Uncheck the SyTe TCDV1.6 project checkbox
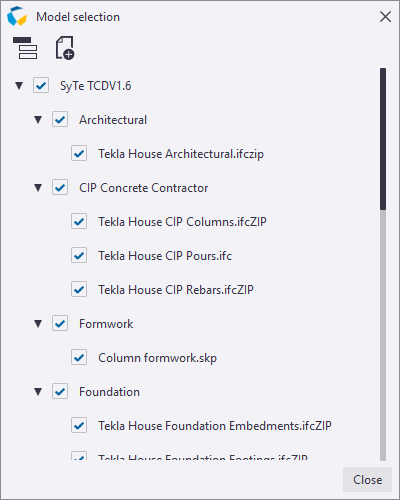Screen dimensions: 400x500 point(41,86)
